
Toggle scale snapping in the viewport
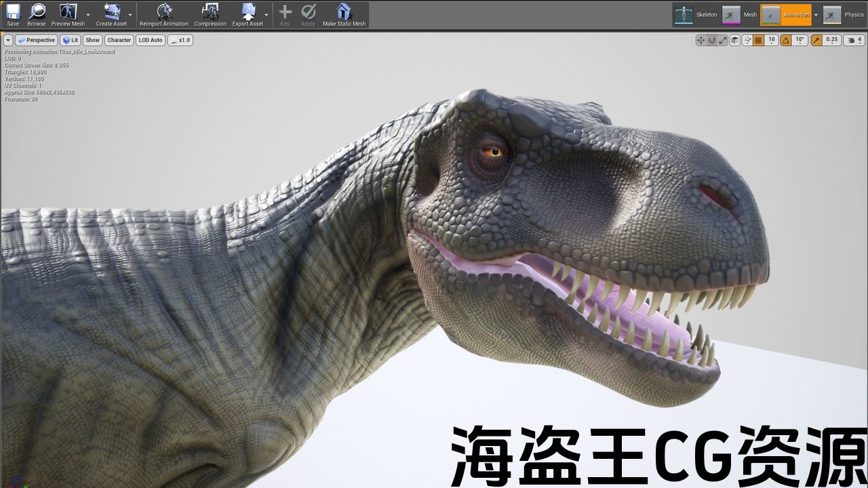(816, 40)
